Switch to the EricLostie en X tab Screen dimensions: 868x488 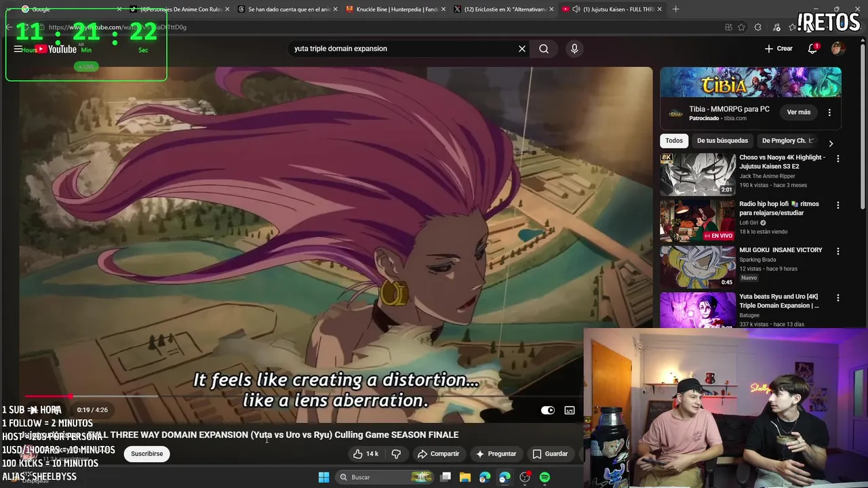pos(505,9)
